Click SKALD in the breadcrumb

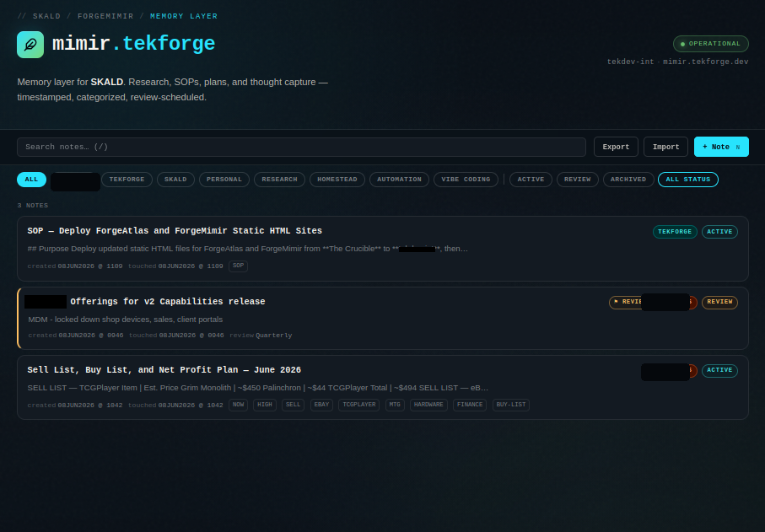(47, 16)
